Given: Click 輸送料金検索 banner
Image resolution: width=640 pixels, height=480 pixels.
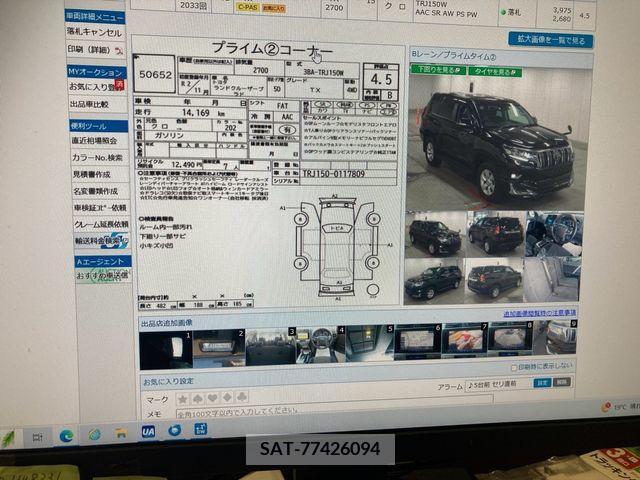Looking at the screenshot, I should coord(102,241).
